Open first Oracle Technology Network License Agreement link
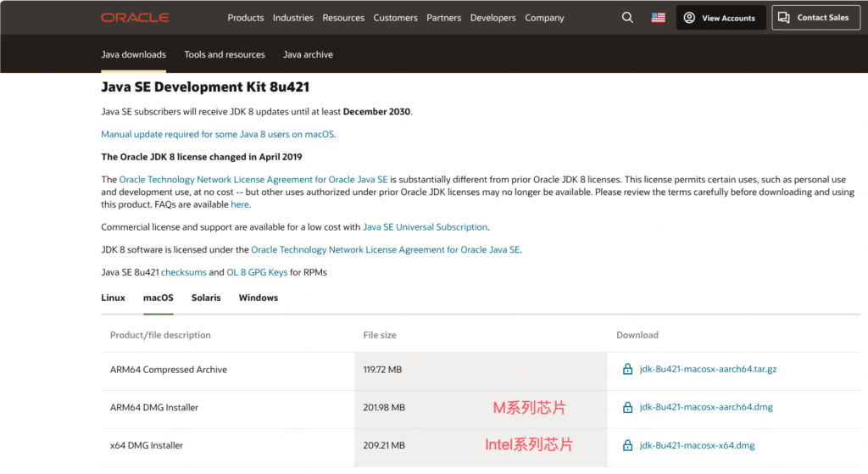 [x=253, y=180]
